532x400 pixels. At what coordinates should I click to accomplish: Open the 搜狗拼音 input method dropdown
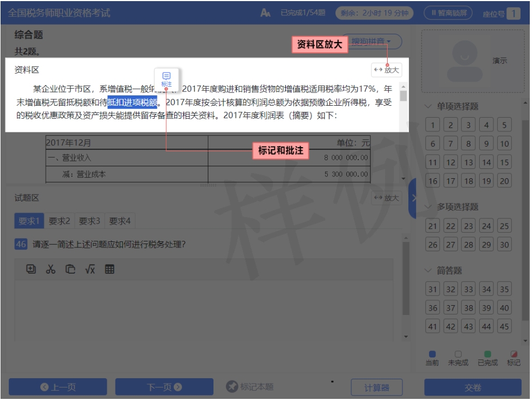point(371,41)
